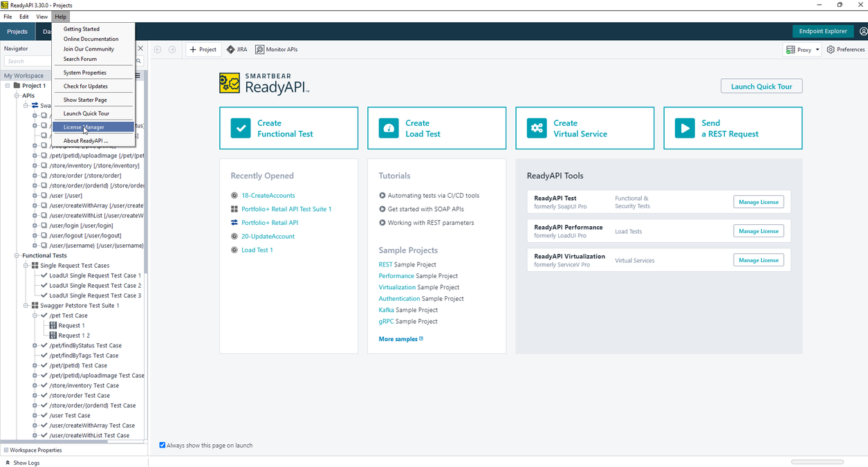Open the Edit menu
This screenshot has width=868, height=467.
point(24,17)
